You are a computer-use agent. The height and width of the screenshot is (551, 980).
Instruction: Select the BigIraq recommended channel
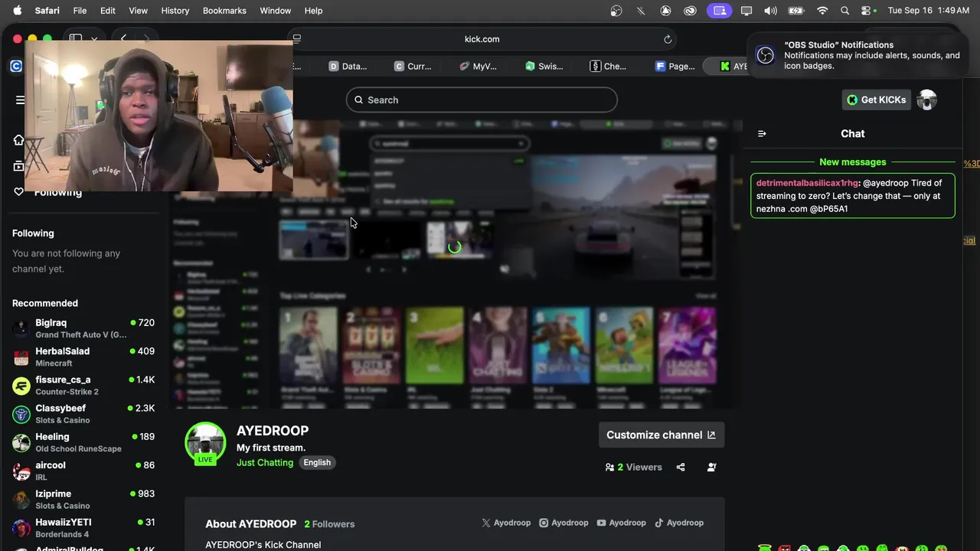point(83,328)
